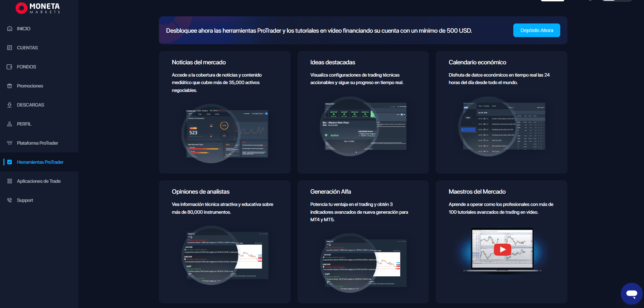644x308 pixels.
Task: Open FONDOS in the sidebar
Action: (27, 67)
